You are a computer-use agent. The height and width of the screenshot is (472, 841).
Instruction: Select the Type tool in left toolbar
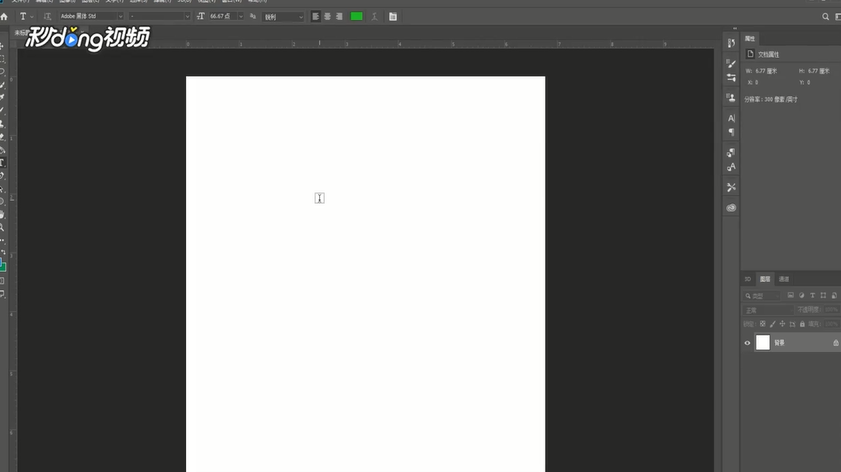[x=3, y=163]
